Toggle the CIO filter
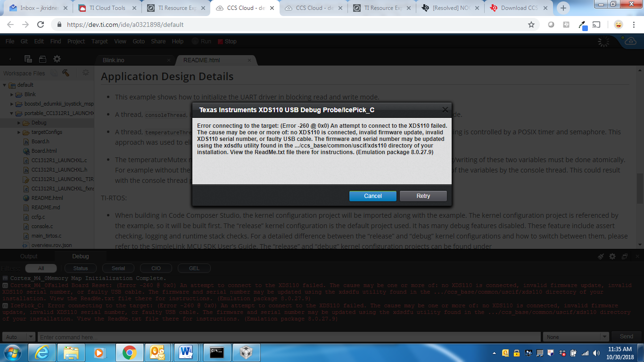644x362 pixels. click(x=156, y=268)
